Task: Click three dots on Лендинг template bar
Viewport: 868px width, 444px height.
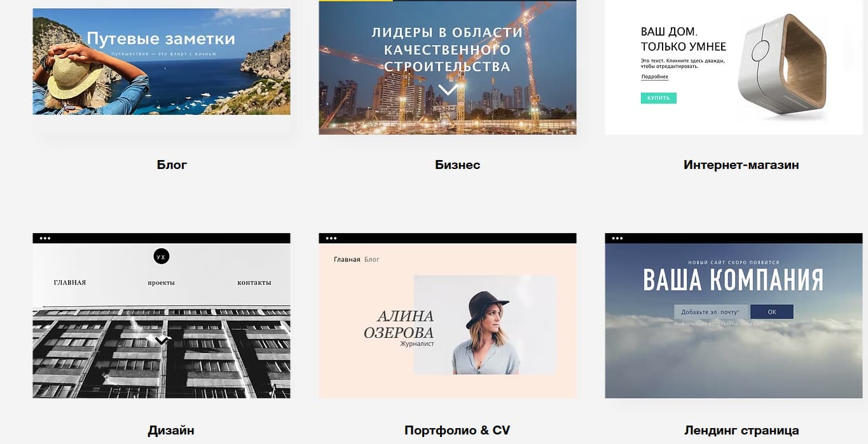Action: point(617,238)
